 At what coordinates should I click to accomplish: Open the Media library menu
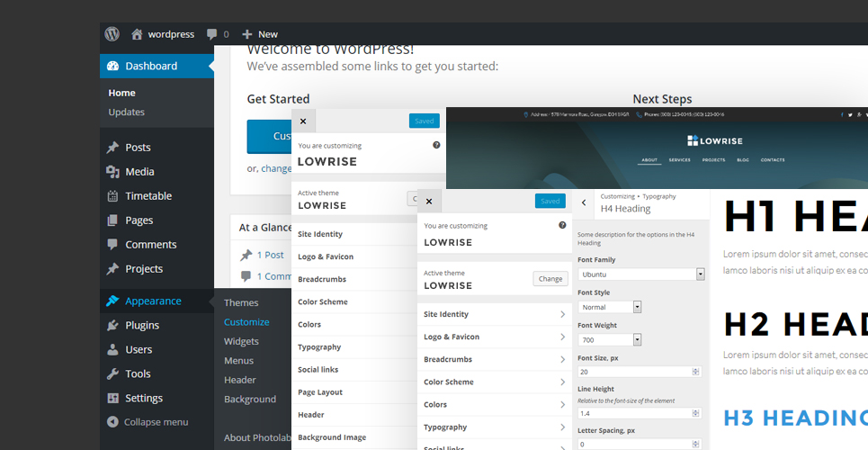[x=157, y=172]
